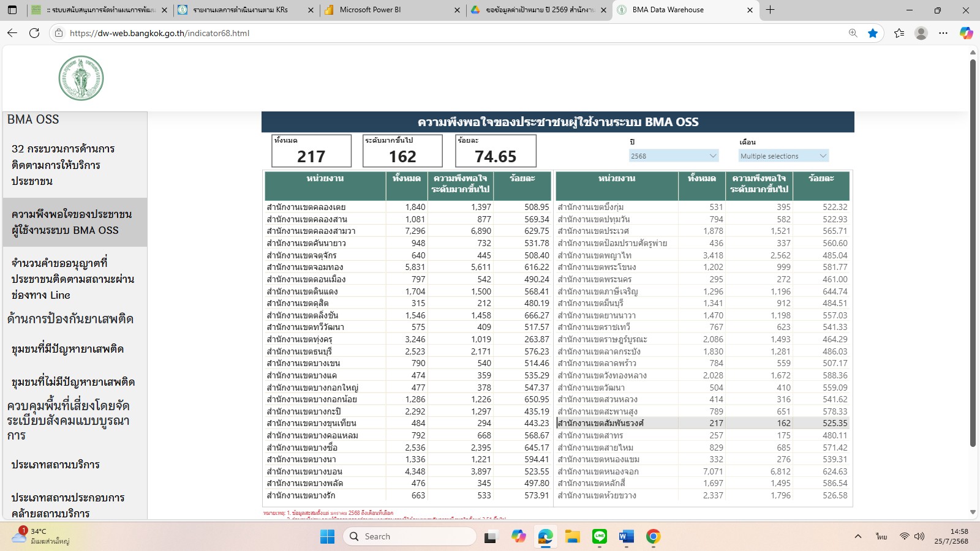Open Google Chrome on the taskbar
Viewport: 980px width, 551px height.
653,536
